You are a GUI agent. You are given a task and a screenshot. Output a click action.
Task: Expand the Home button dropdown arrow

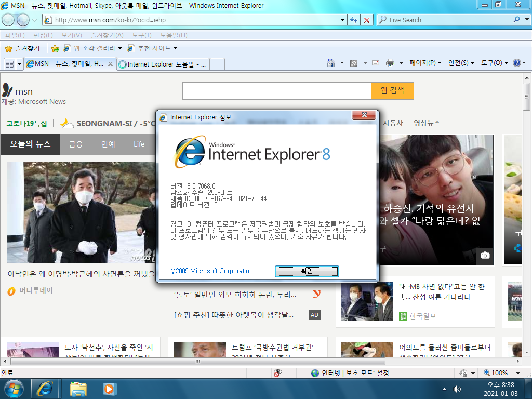point(342,63)
